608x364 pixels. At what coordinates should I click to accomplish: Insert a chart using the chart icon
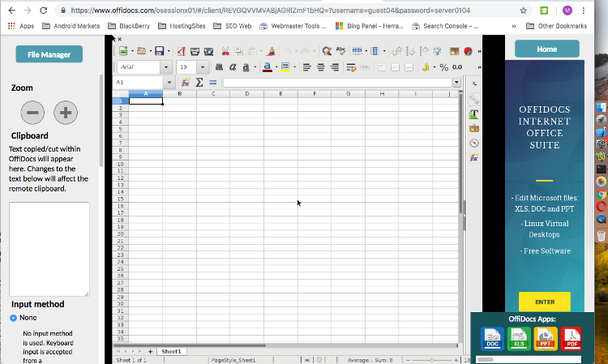(469, 50)
